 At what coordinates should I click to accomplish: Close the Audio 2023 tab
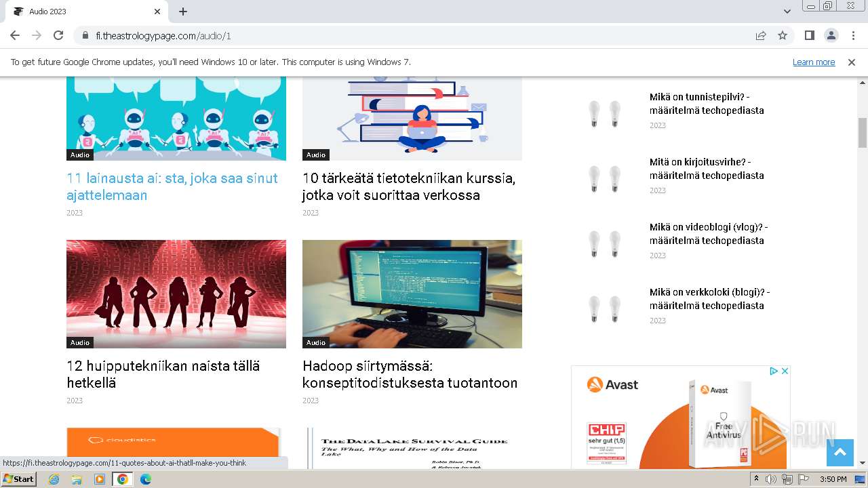click(x=157, y=12)
